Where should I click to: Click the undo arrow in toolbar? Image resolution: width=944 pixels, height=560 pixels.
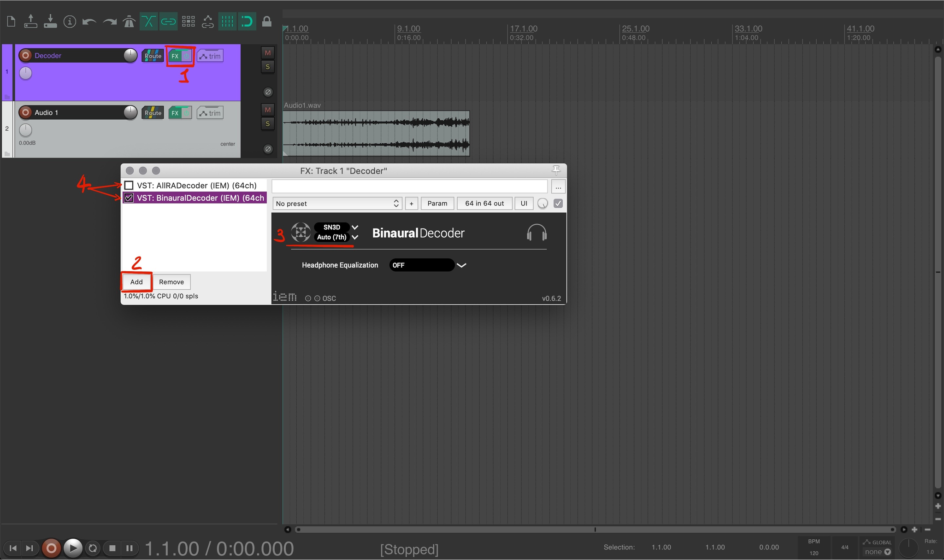coord(89,21)
